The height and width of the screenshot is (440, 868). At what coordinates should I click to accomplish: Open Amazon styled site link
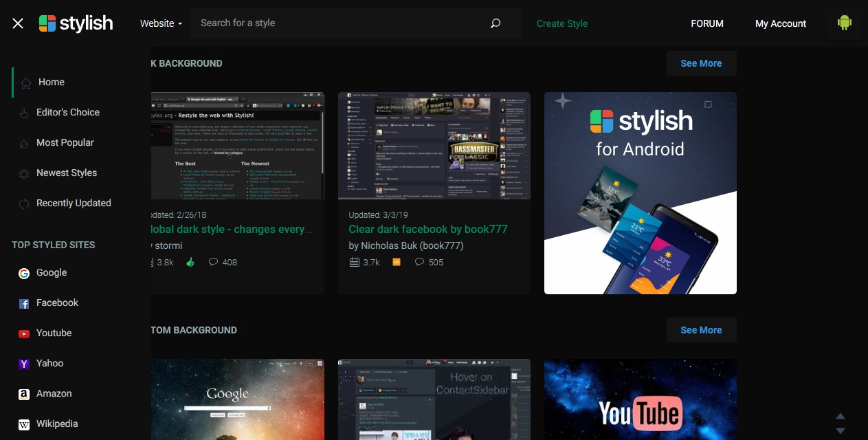click(x=54, y=393)
